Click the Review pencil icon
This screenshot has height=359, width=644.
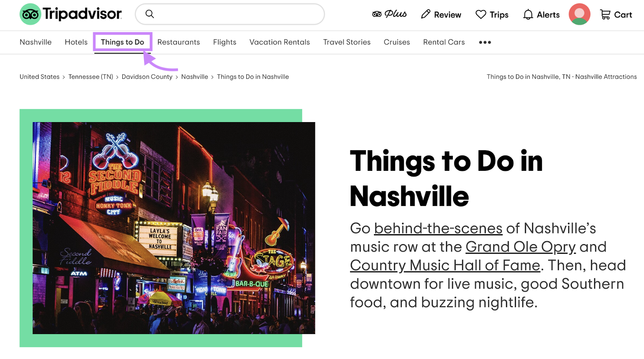click(425, 15)
